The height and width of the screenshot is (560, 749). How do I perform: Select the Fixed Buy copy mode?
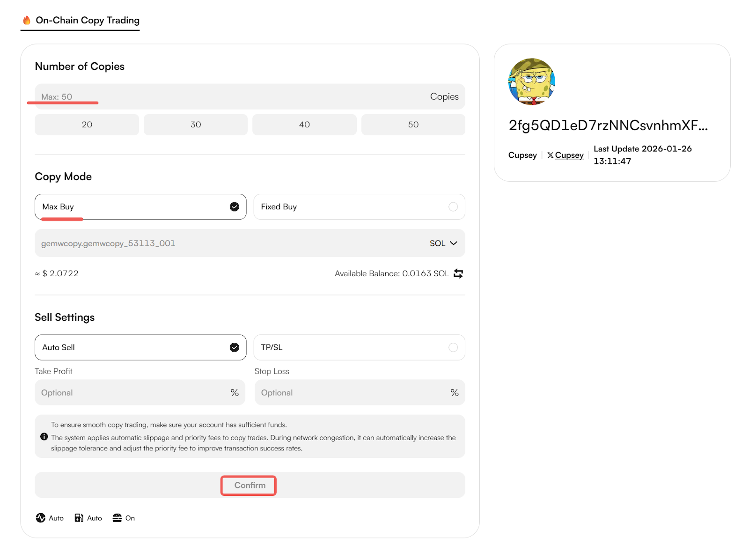click(x=359, y=206)
